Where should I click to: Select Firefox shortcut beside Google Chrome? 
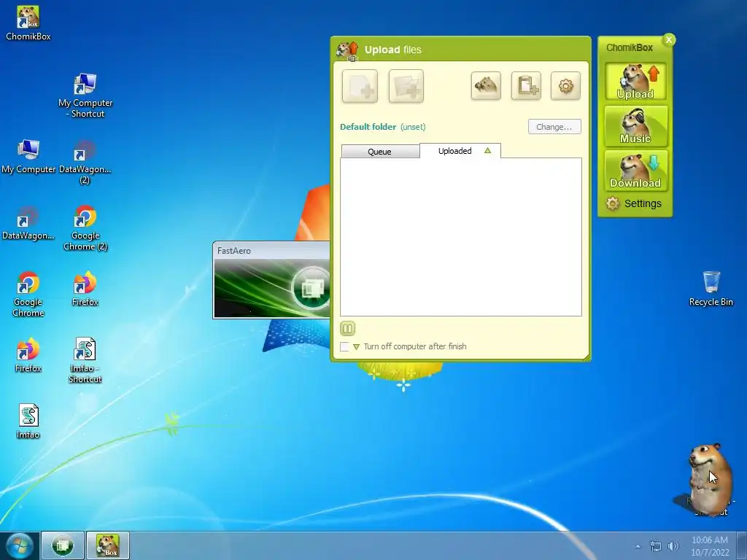(x=85, y=289)
